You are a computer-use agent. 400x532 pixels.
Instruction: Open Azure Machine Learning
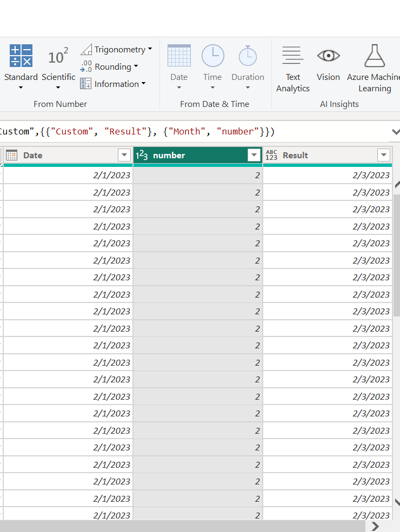coord(375,55)
